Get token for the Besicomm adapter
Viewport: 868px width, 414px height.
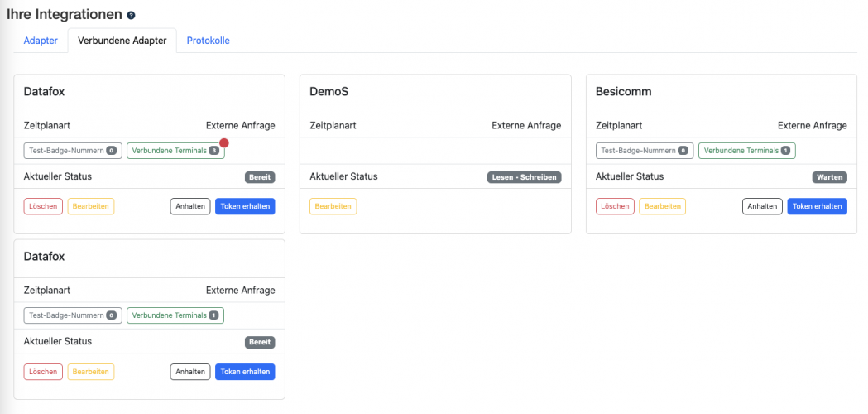(x=817, y=206)
